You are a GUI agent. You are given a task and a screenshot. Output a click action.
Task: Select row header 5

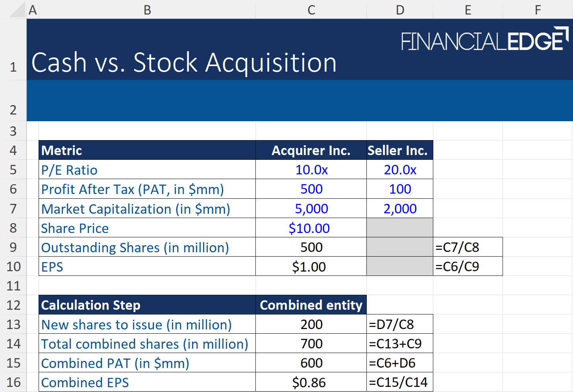pyautogui.click(x=13, y=170)
